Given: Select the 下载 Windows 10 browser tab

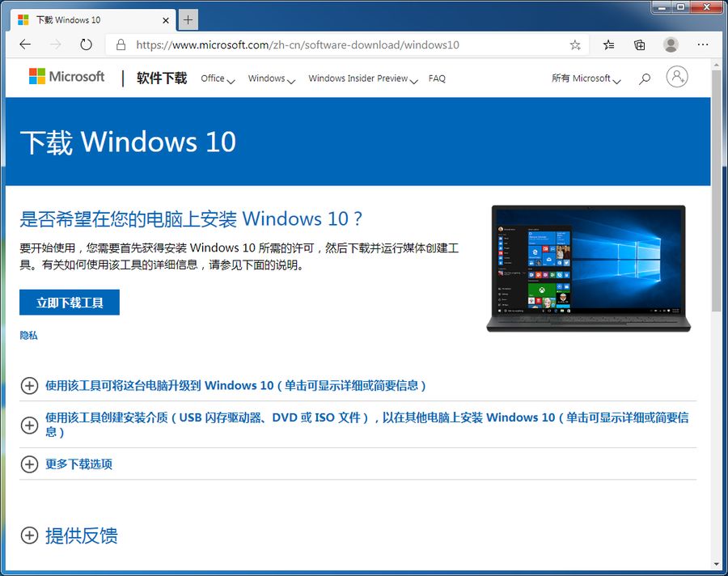Looking at the screenshot, I should [x=93, y=20].
